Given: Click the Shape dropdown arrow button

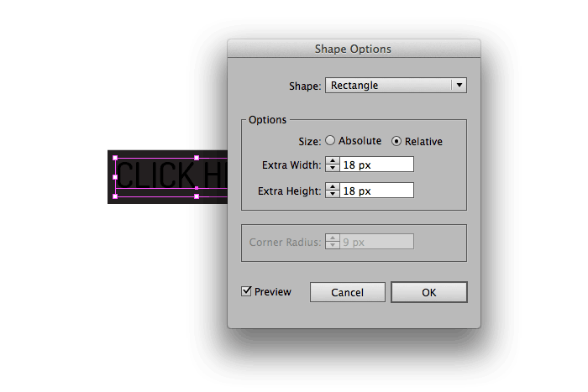Looking at the screenshot, I should coord(459,86).
